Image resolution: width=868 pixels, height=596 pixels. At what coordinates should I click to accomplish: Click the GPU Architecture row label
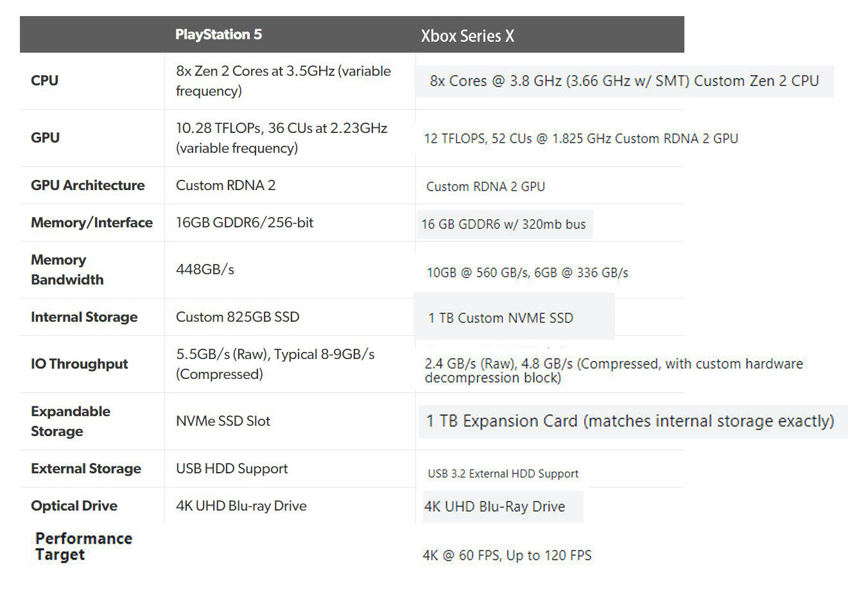(x=87, y=185)
